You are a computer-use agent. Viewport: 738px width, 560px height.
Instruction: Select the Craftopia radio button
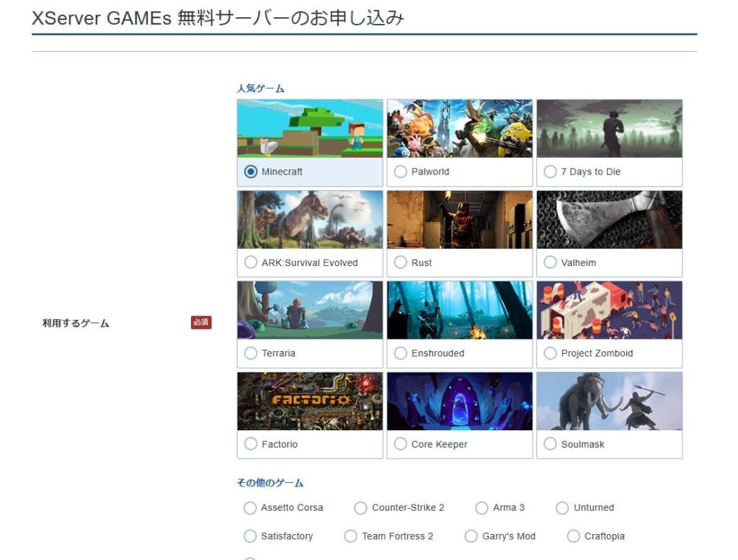(573, 536)
